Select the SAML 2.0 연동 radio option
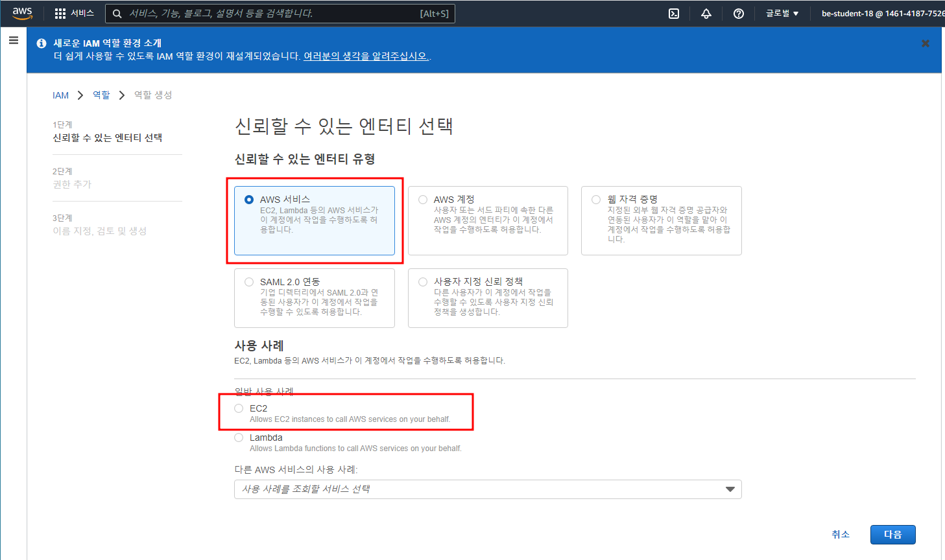This screenshot has height=560, width=945. 249,282
